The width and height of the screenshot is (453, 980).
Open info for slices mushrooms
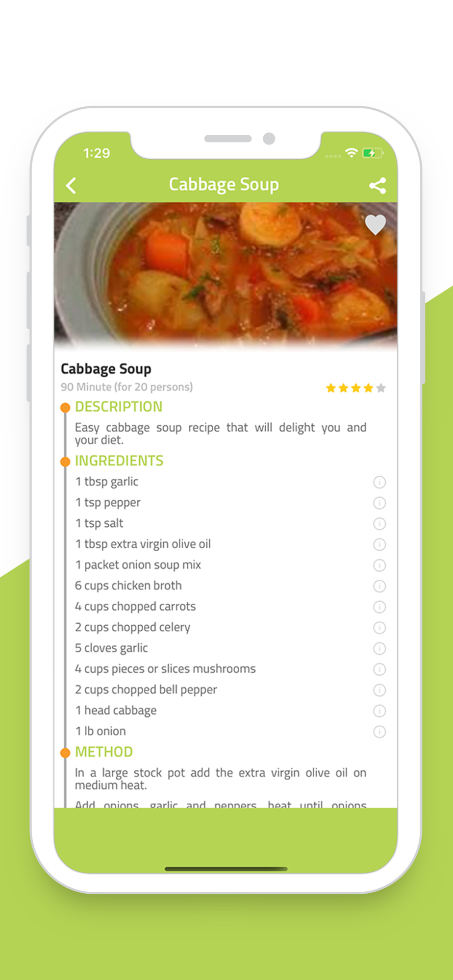click(x=379, y=669)
